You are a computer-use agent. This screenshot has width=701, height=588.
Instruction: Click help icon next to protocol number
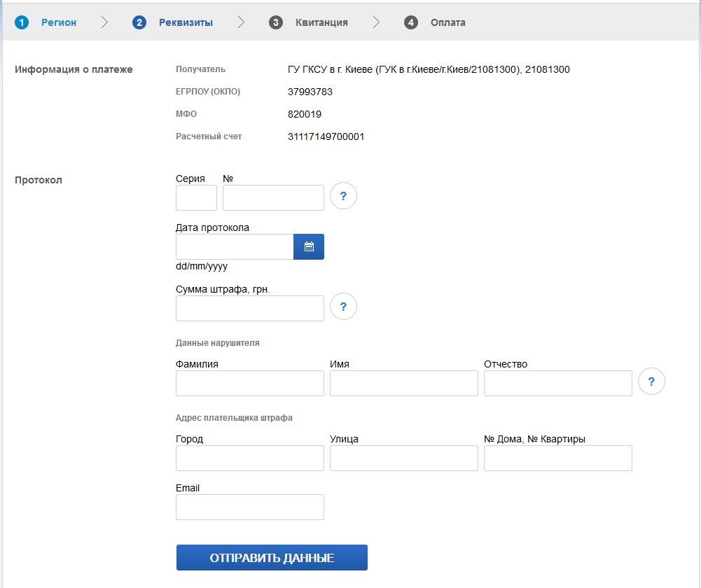pos(343,196)
